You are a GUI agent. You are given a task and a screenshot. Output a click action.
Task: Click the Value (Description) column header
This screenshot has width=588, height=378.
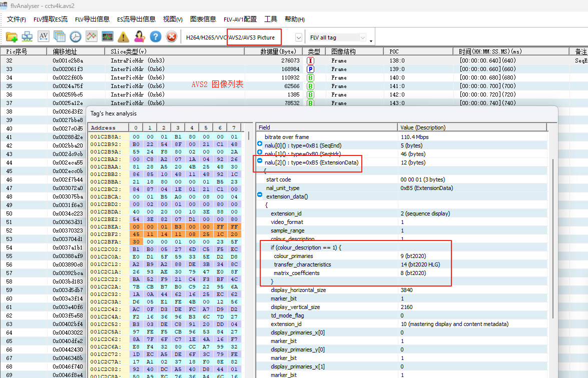pyautogui.click(x=472, y=127)
